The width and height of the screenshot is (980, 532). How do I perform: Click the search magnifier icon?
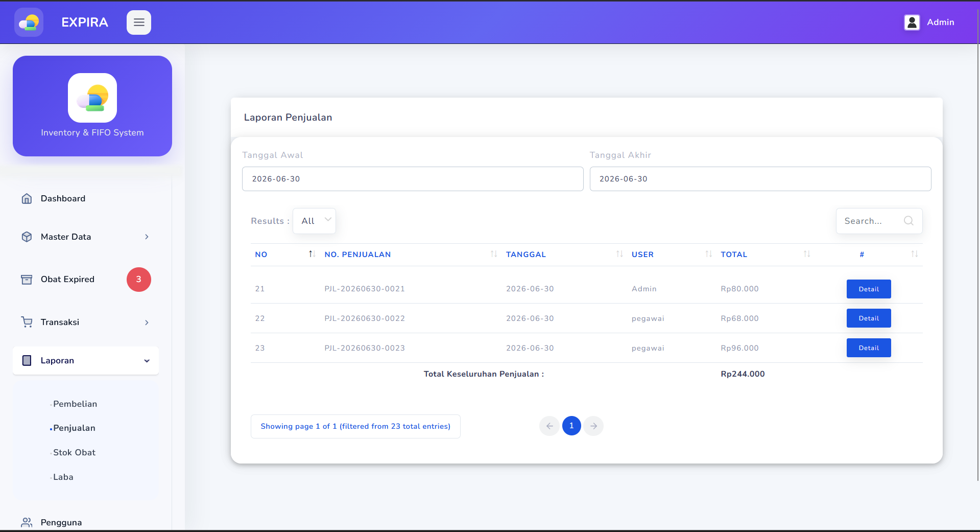(x=909, y=221)
